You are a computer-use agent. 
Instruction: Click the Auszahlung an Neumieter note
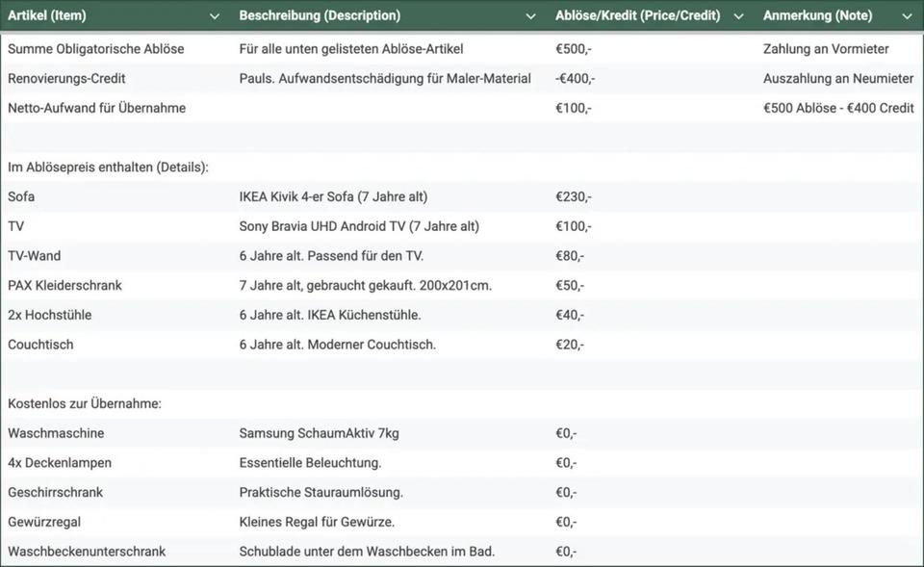point(837,79)
